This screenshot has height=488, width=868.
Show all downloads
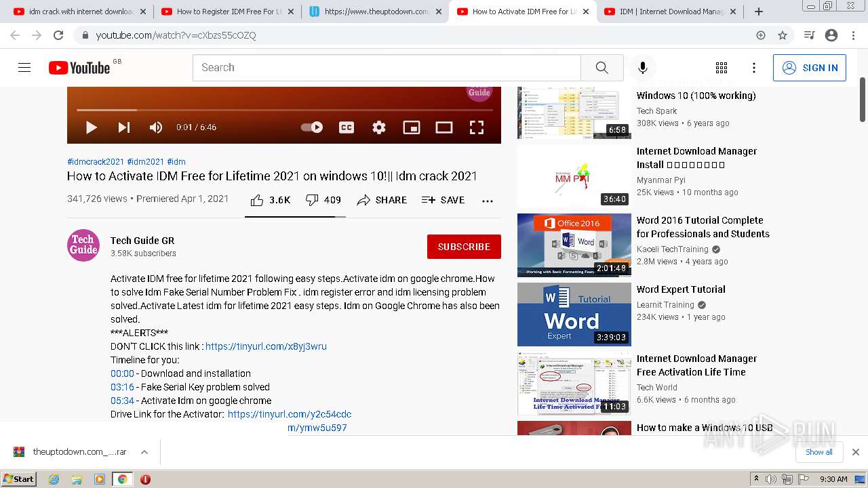coord(818,452)
